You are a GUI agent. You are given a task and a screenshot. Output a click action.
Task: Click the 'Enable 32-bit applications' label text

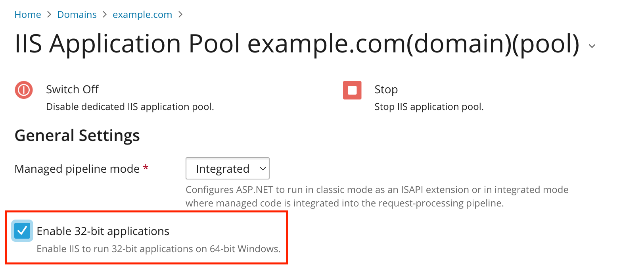click(103, 231)
